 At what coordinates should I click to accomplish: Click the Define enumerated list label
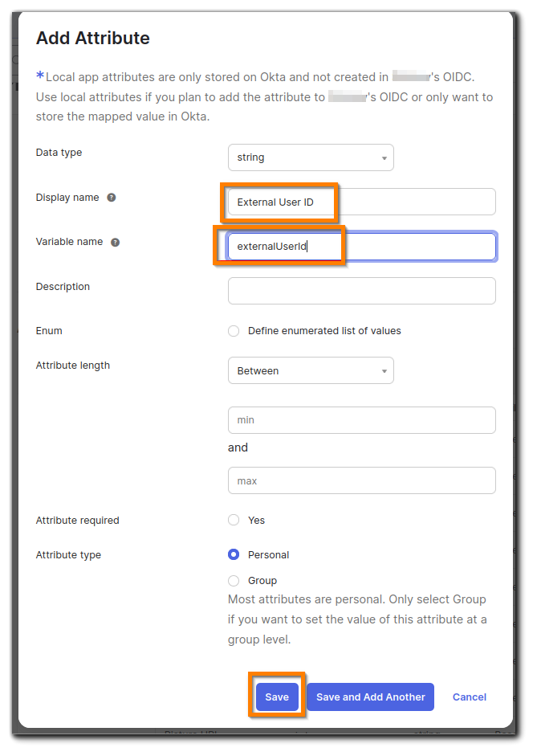click(324, 331)
